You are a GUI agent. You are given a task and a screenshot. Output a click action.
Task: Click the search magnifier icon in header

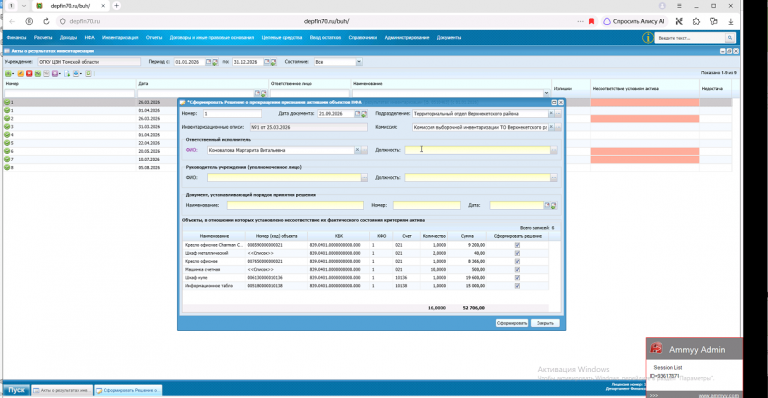730,38
